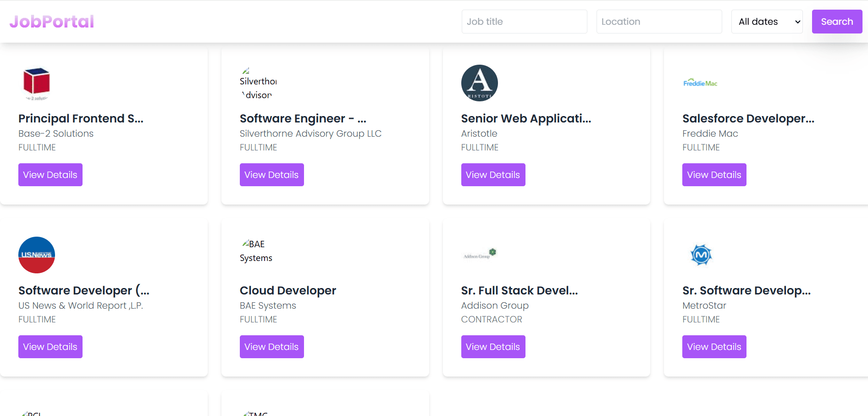This screenshot has height=416, width=868.
Task: Click the Silverthorne Advisory Group logo
Action: tap(258, 83)
